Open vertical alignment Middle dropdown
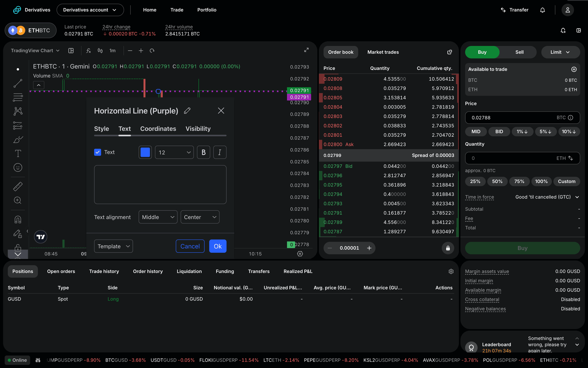 point(158,217)
